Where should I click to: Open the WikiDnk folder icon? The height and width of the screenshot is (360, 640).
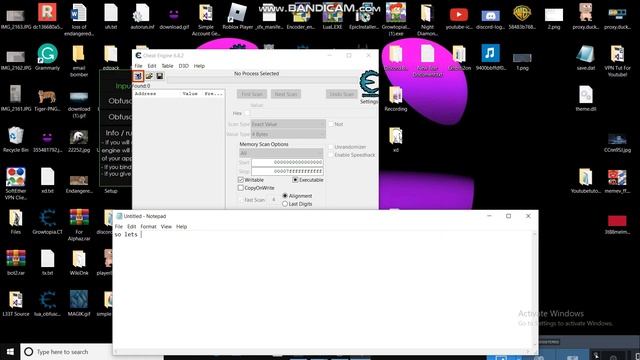tap(79, 262)
